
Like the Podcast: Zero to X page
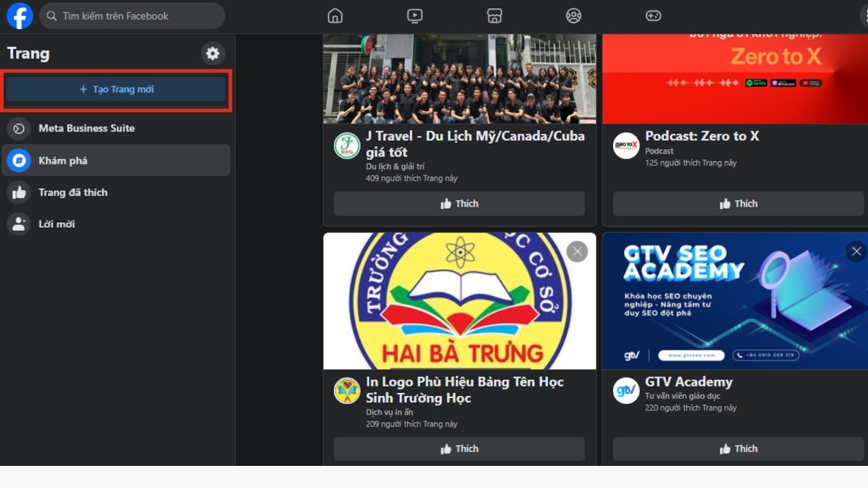737,203
